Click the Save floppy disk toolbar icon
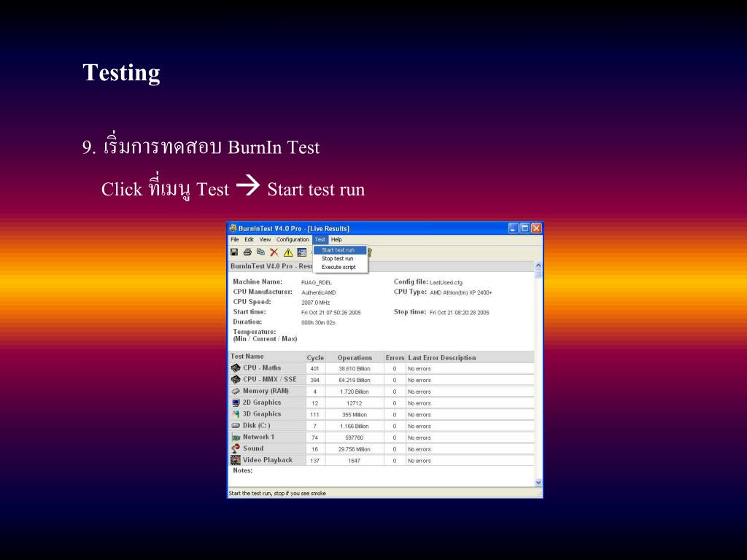Screen dimensions: 747x560 [235, 252]
